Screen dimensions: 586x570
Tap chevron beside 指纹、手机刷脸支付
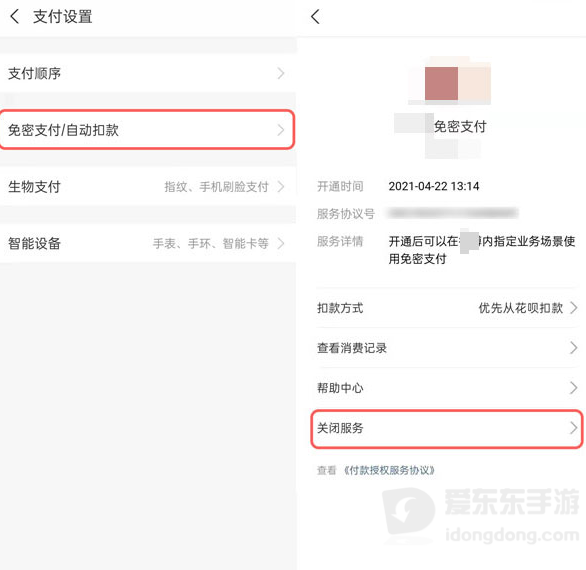click(x=281, y=186)
